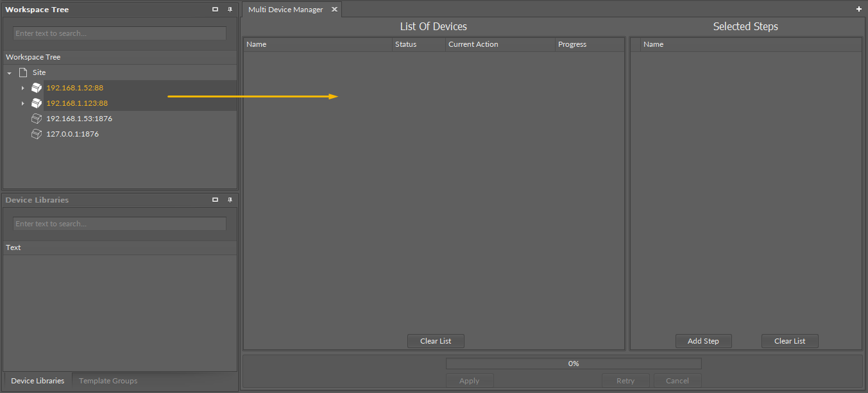This screenshot has width=868, height=393.
Task: Click the maximize icon on Workspace Tree header
Action: [x=215, y=9]
